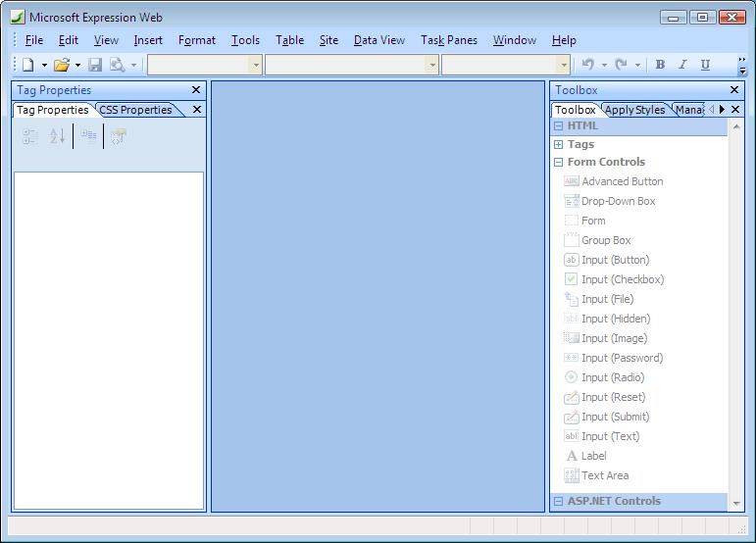The image size is (756, 543).
Task: Click the Open folder icon
Action: click(x=62, y=65)
